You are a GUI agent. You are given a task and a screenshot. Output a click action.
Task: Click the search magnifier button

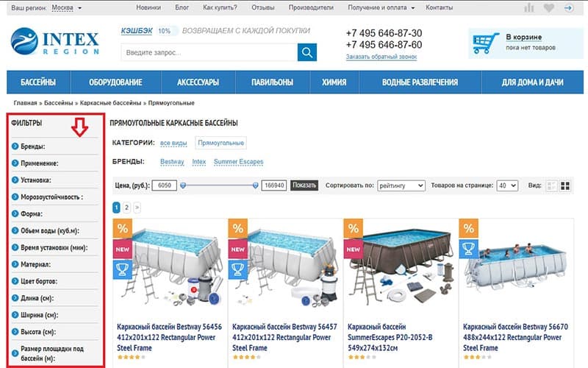click(306, 52)
